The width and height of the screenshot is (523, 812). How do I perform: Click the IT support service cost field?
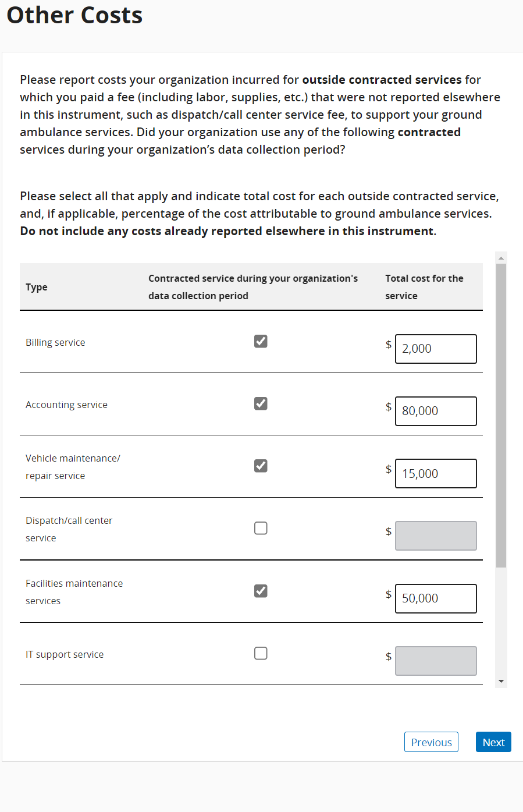click(x=436, y=661)
